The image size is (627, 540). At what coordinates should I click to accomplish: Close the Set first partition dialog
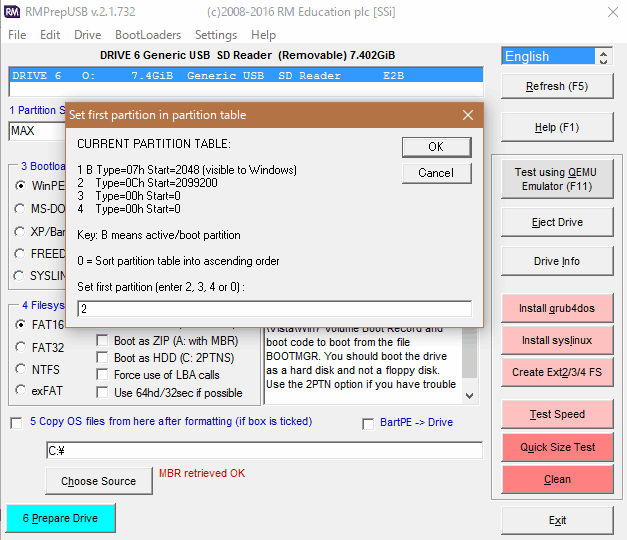pyautogui.click(x=468, y=115)
